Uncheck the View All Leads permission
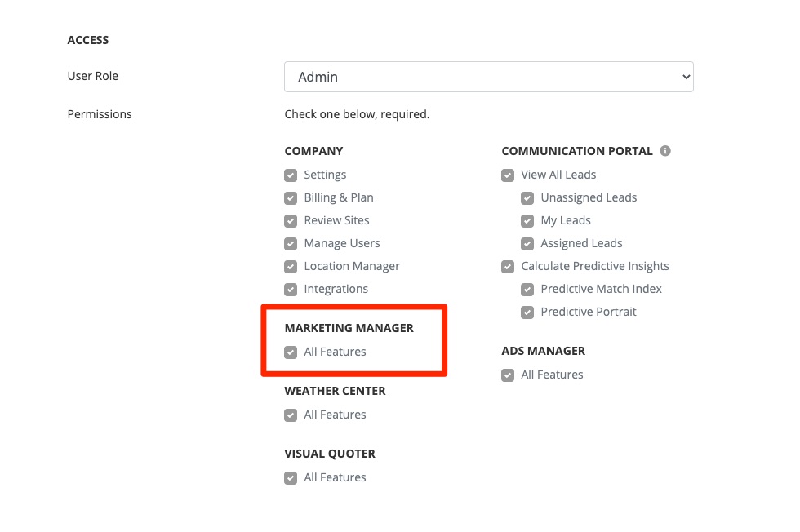The image size is (800, 532). (x=508, y=175)
